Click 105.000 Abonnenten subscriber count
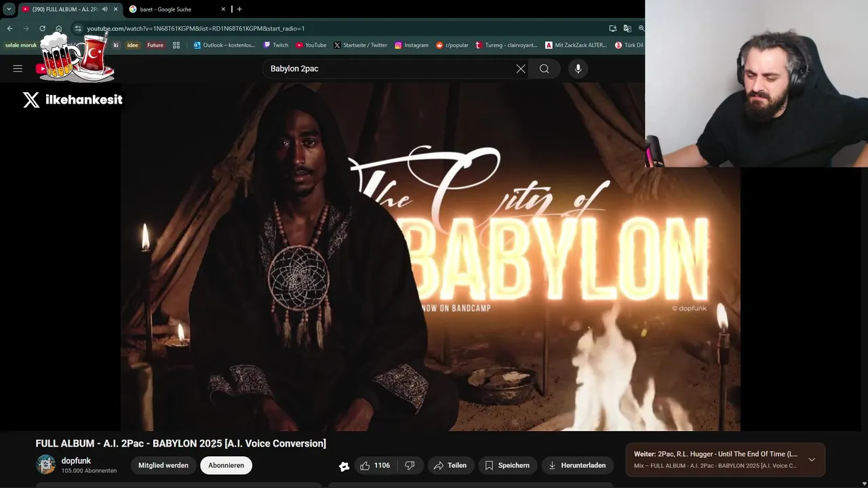 point(89,470)
